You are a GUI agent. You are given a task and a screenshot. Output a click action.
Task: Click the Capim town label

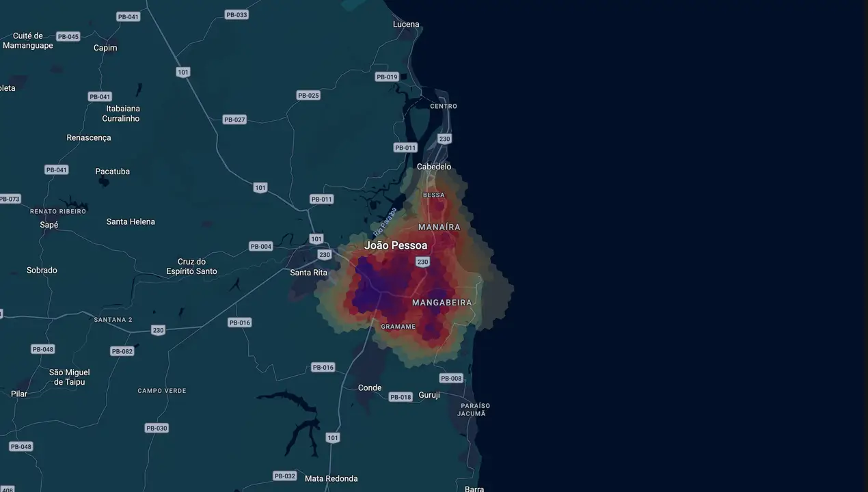click(105, 48)
